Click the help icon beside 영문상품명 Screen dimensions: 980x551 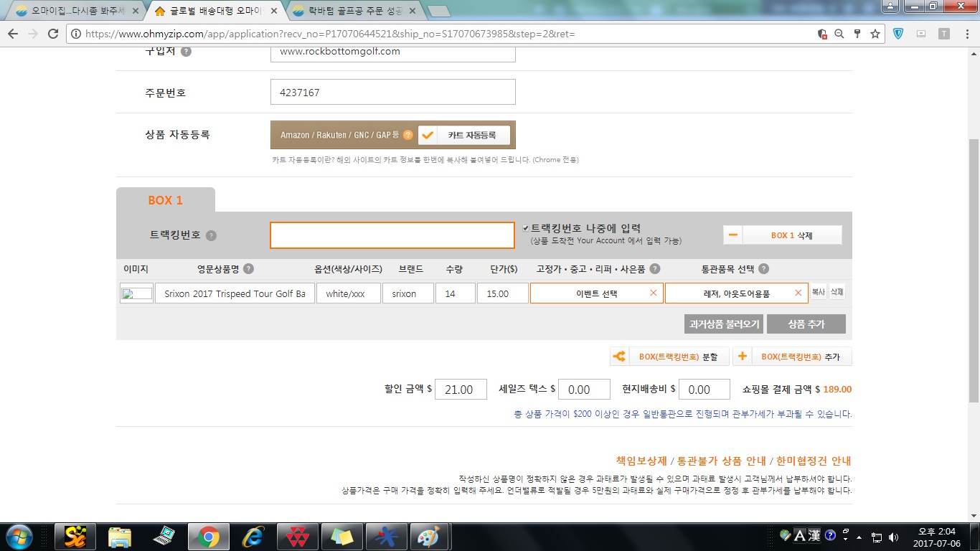click(x=248, y=269)
